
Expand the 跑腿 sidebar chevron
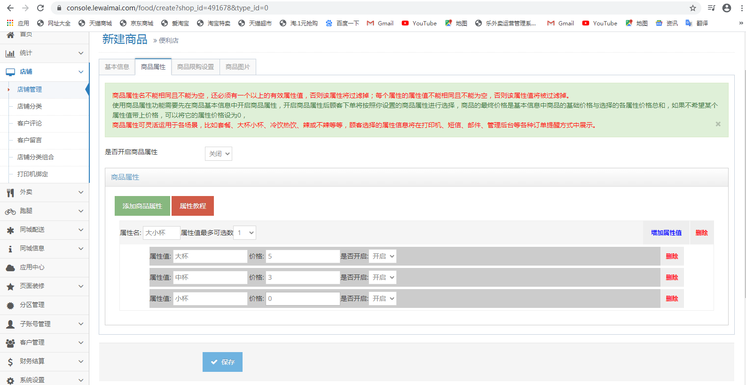pyautogui.click(x=81, y=211)
